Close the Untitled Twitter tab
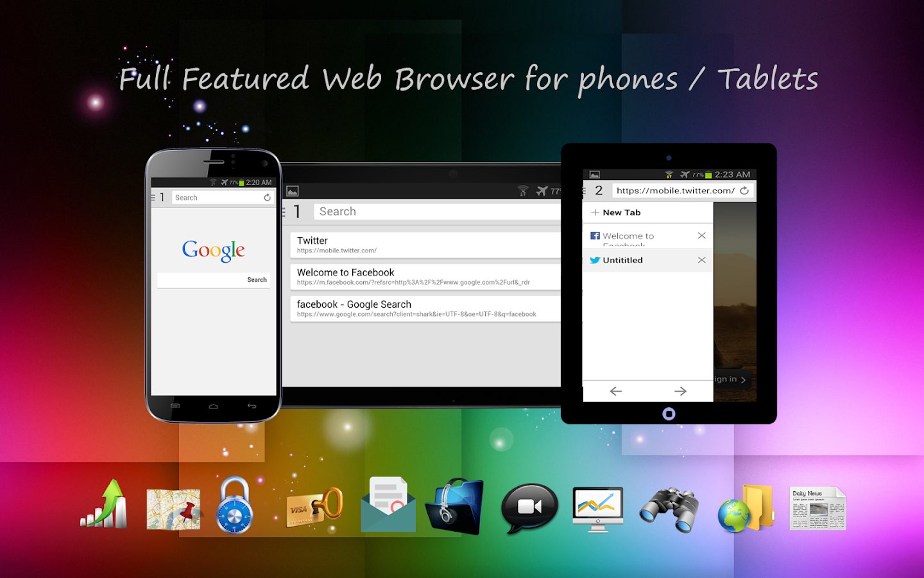The image size is (924, 578). 702,260
